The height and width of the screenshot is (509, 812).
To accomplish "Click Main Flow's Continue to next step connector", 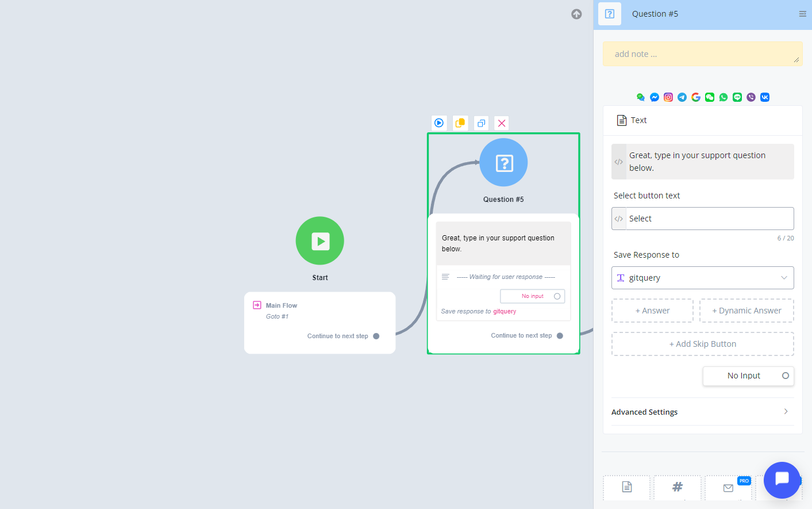I will (376, 336).
